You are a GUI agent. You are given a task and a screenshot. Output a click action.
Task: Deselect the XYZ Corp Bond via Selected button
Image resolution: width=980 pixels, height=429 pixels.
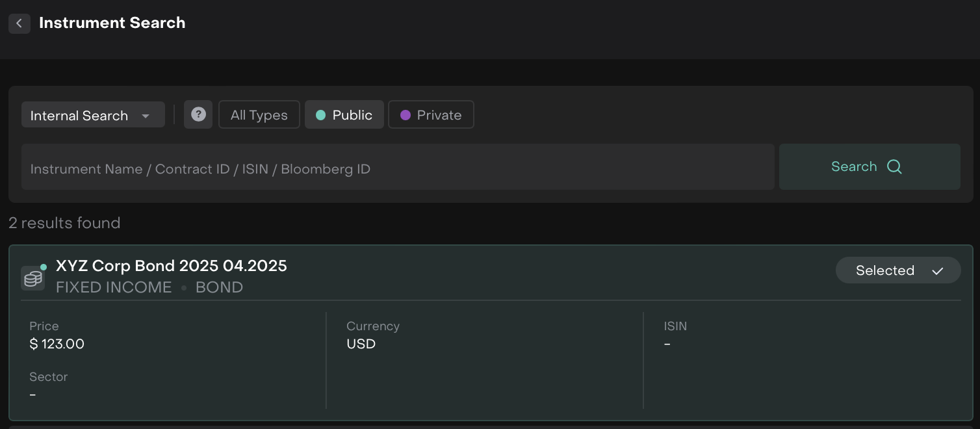(x=897, y=270)
